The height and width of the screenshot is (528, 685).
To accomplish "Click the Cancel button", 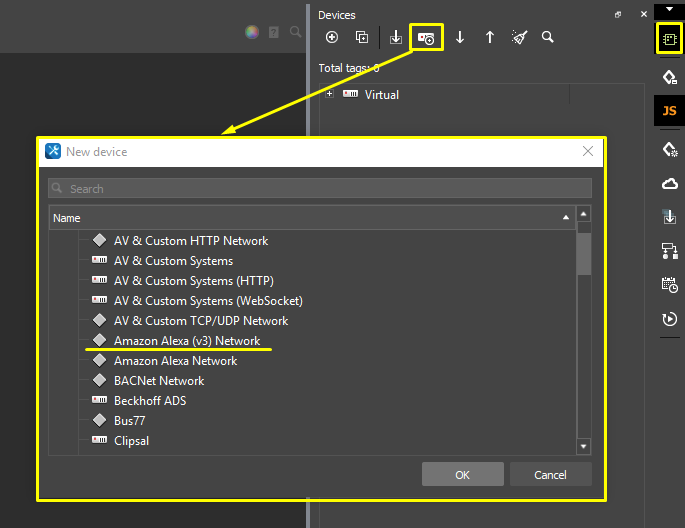I will (550, 474).
